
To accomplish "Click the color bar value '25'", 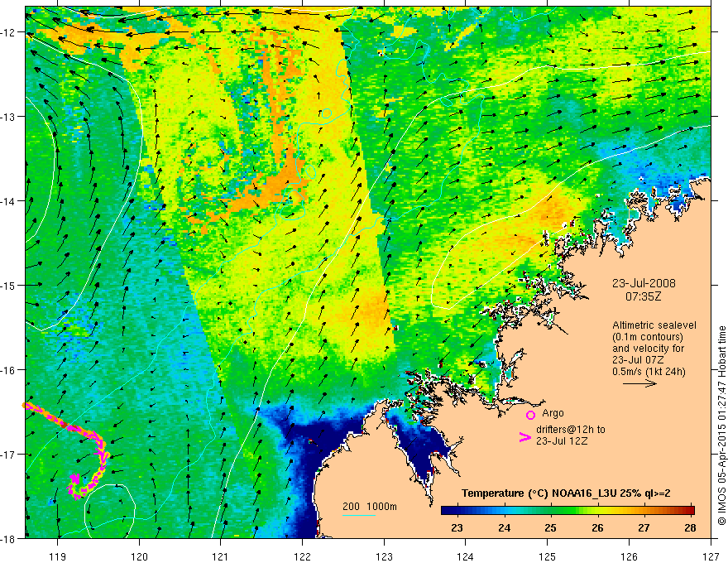I will click(x=551, y=527).
